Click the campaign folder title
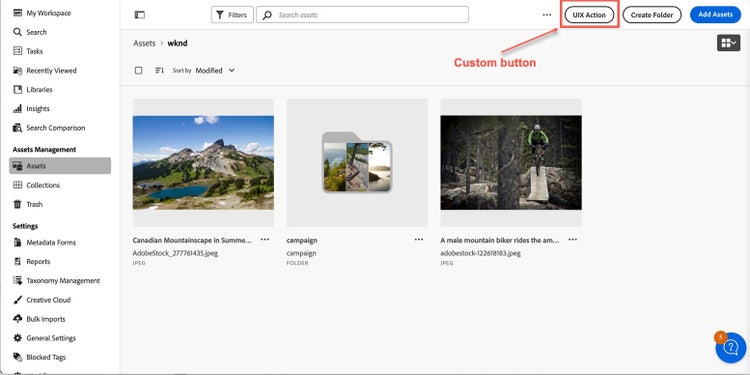 coord(302,240)
